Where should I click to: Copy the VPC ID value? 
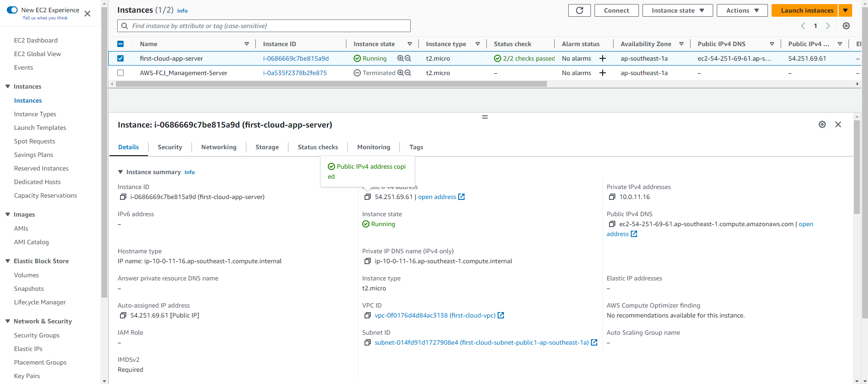(367, 315)
